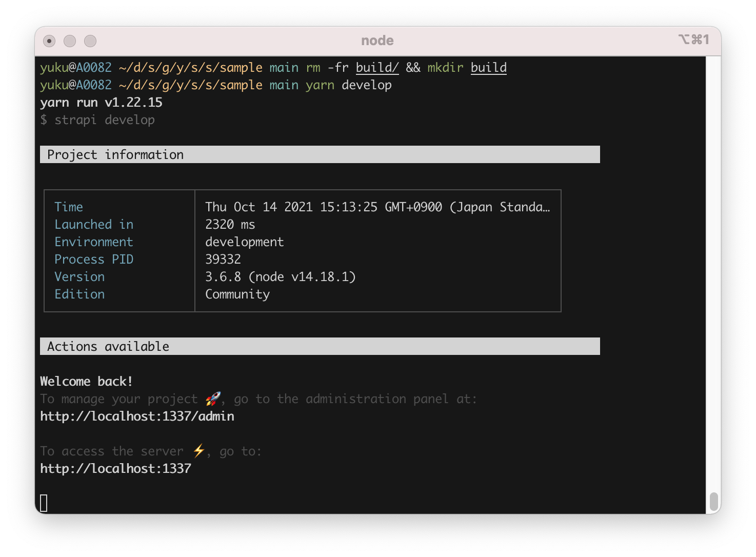Click the keyboard shortcut ⌥⌘1 indicator
This screenshot has width=756, height=557.
click(x=694, y=39)
